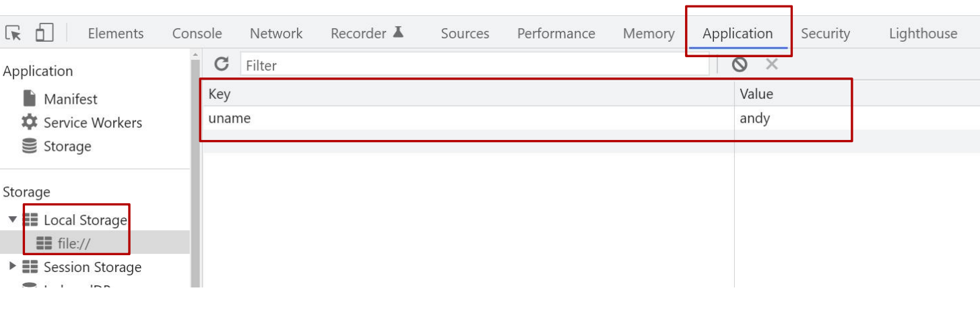Screen dimensions: 980x309
Task: Toggle the device toolbar icon
Action: click(44, 33)
